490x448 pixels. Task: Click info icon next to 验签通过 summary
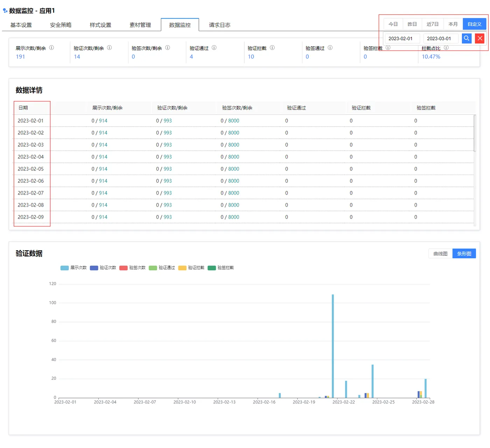point(330,48)
